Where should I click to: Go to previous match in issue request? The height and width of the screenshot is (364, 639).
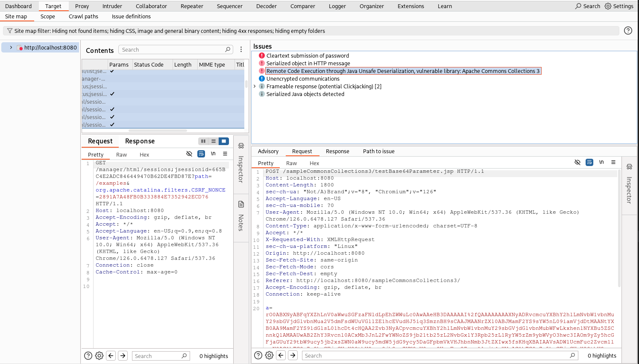281,355
